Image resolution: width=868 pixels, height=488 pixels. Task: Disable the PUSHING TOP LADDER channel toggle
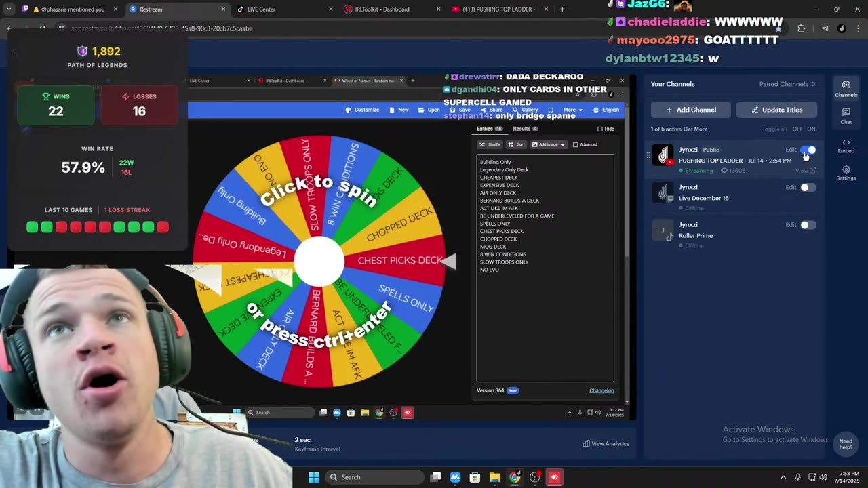808,150
